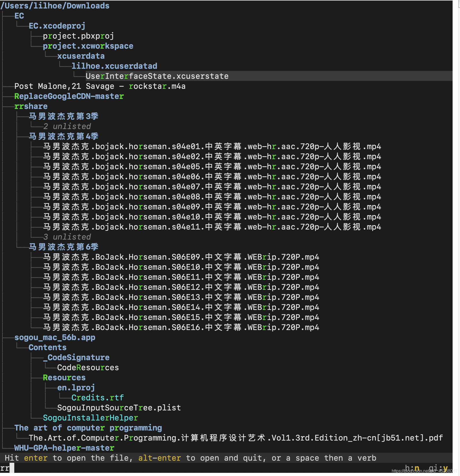Image resolution: width=460 pixels, height=476 pixels.
Task: Select Credits.rtf file
Action: 97,398
